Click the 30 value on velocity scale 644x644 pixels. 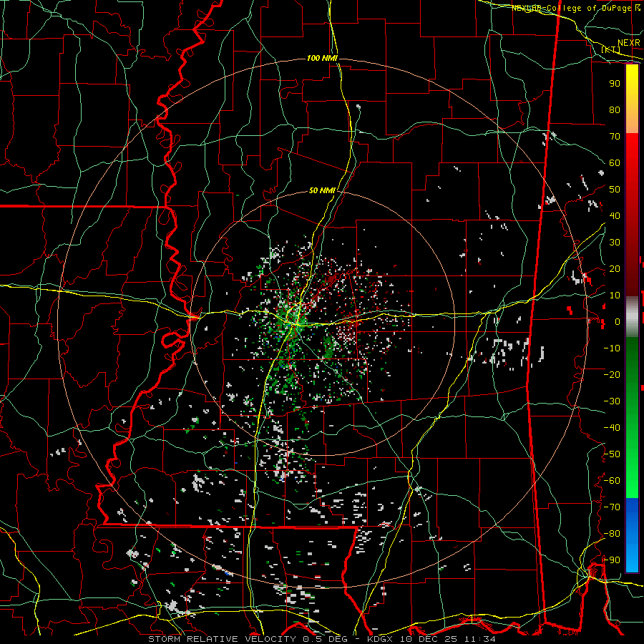click(x=615, y=243)
